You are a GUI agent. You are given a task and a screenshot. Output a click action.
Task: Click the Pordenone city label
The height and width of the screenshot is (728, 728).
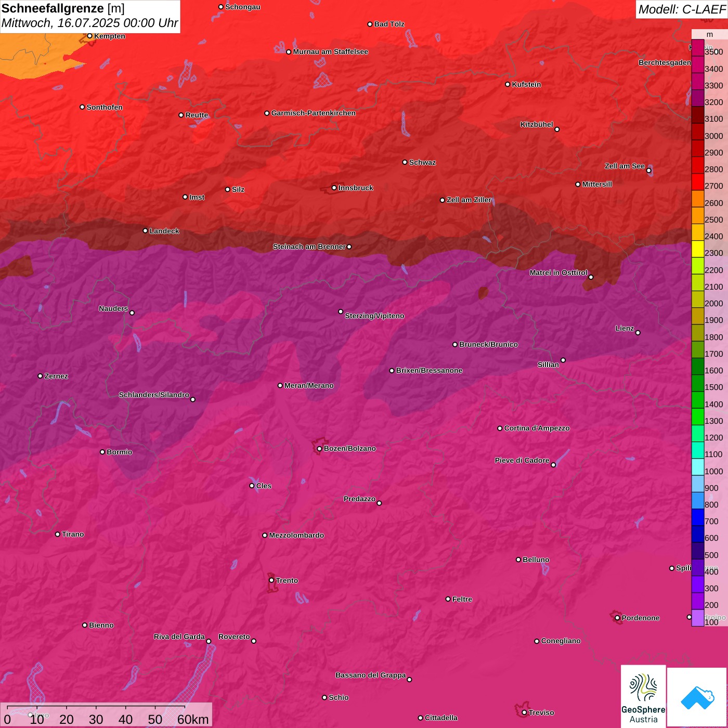coord(641,618)
